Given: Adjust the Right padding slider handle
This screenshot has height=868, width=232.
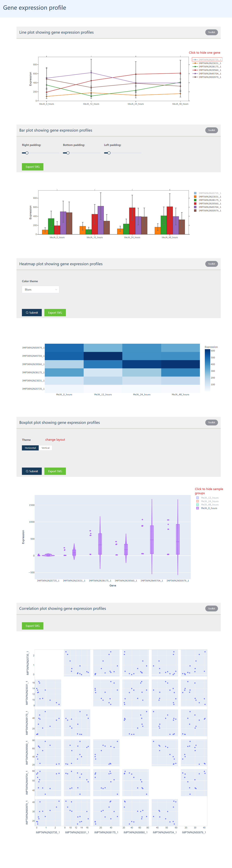Looking at the screenshot, I should coord(27,153).
